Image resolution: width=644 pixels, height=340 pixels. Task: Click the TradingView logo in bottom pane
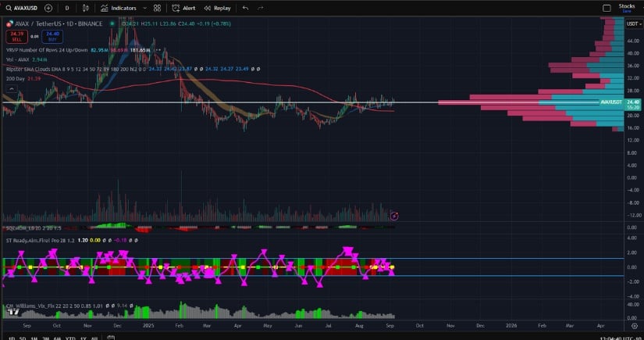pyautogui.click(x=13, y=312)
